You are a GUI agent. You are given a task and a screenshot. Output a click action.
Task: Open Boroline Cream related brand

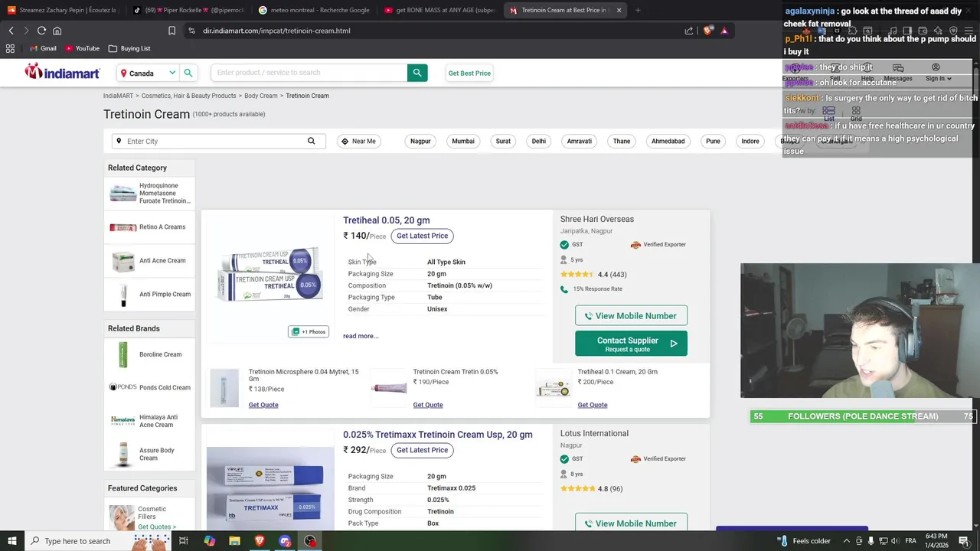[x=149, y=354]
